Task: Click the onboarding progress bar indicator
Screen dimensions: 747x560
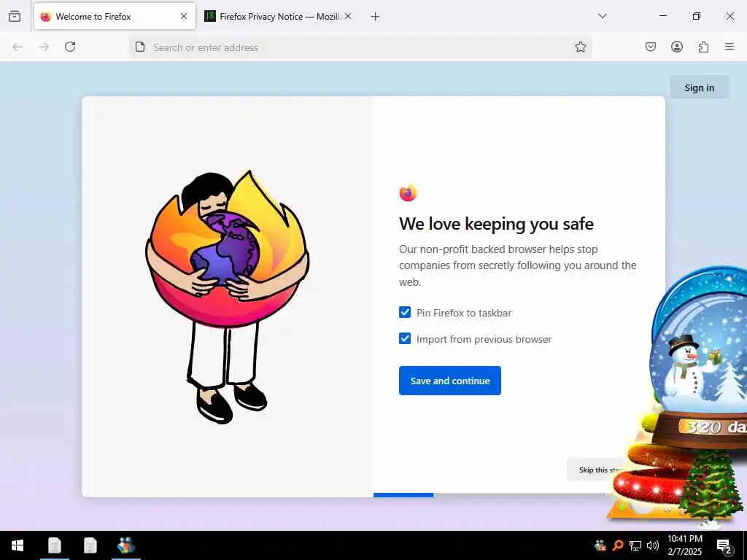Action: click(403, 495)
